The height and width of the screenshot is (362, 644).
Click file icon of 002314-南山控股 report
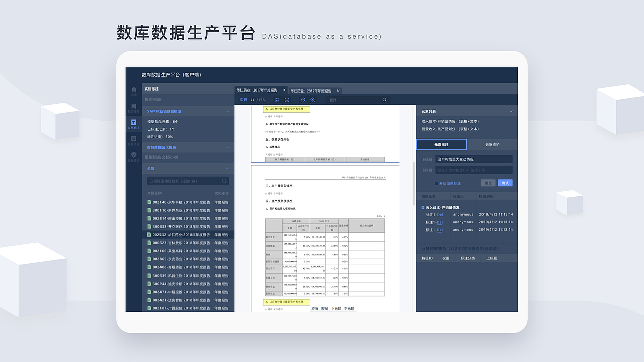click(149, 219)
